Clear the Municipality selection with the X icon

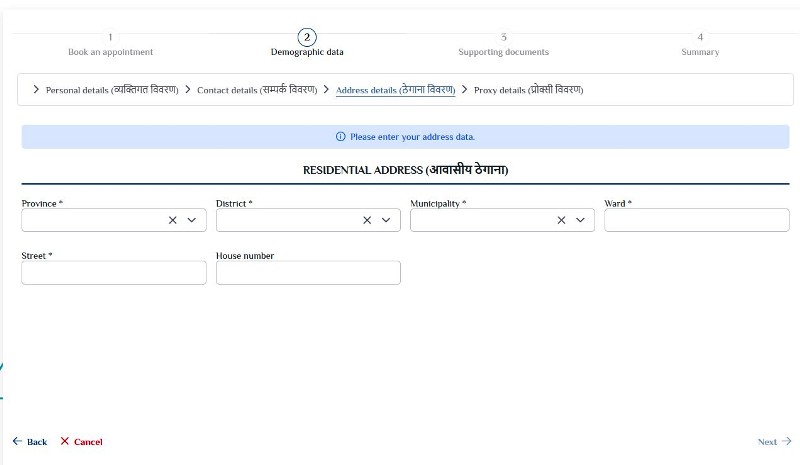click(x=561, y=220)
